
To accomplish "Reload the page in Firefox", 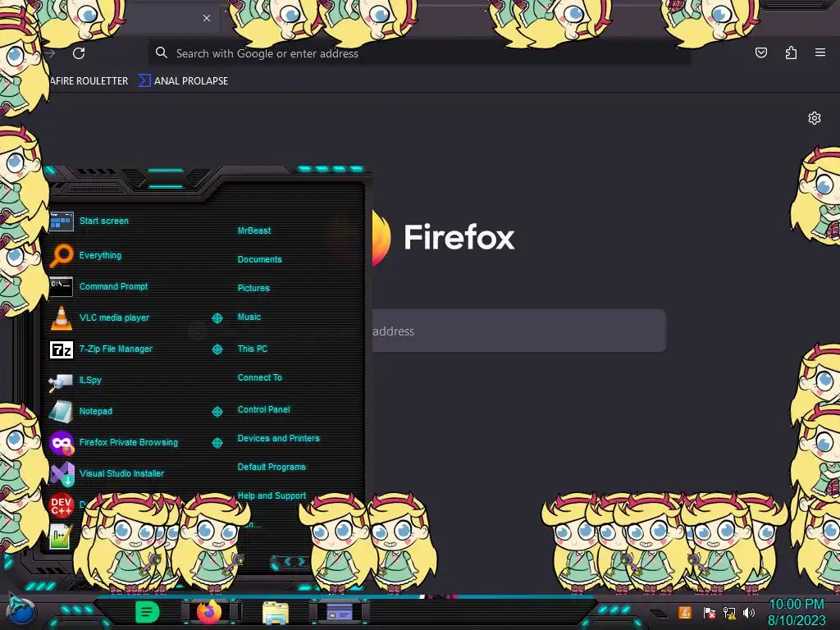I will pyautogui.click(x=79, y=53).
